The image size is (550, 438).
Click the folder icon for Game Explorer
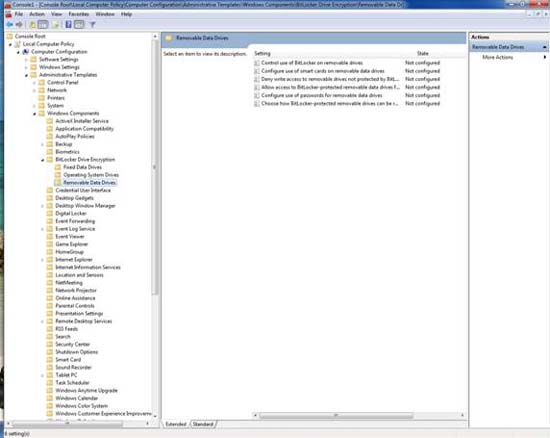click(50, 244)
